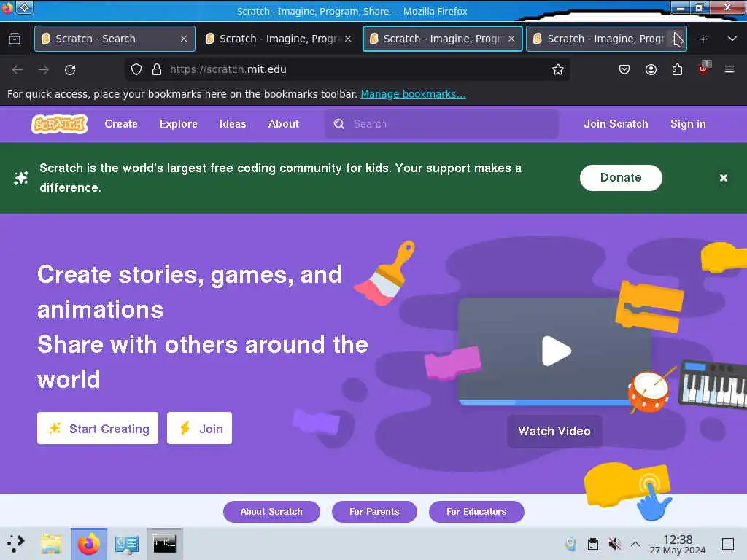Open the clipboard tray icon

592,543
